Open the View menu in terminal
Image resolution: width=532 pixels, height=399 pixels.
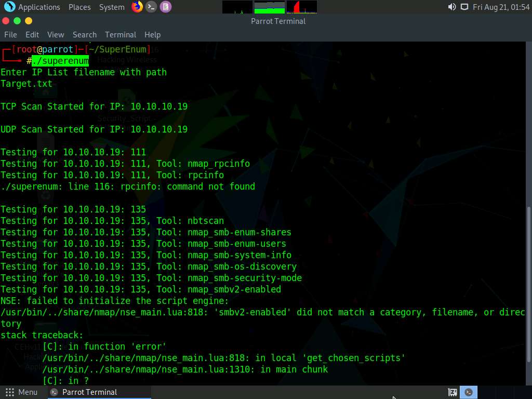tap(56, 35)
